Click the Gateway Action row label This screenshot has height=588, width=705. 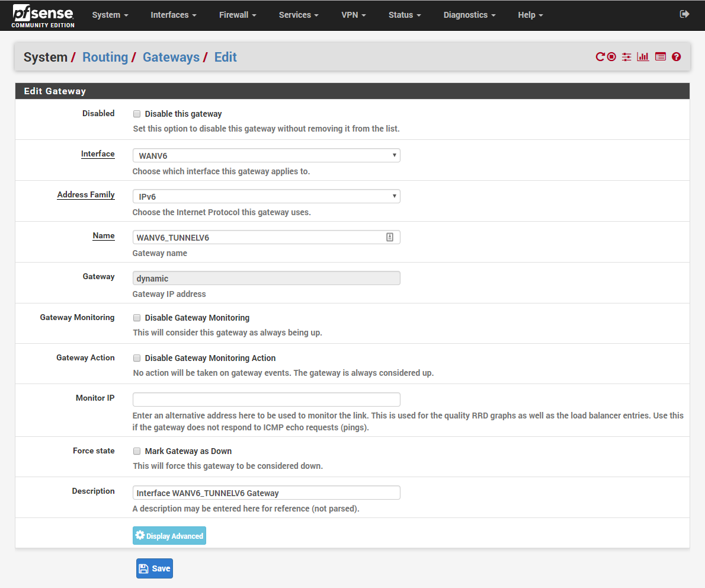pyautogui.click(x=85, y=357)
